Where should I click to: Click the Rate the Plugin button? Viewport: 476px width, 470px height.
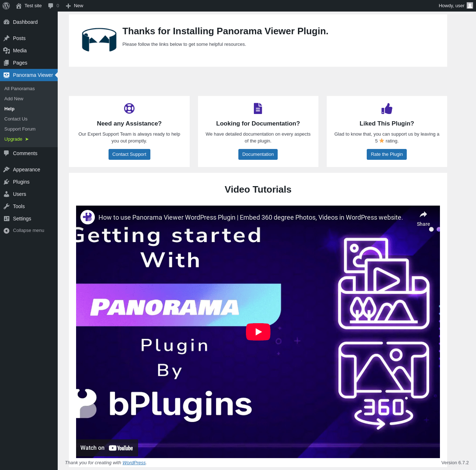tap(387, 154)
